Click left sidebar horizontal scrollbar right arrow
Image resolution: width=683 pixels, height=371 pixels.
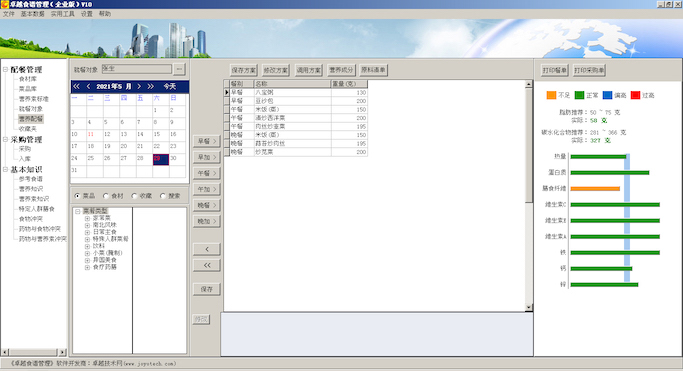point(62,352)
